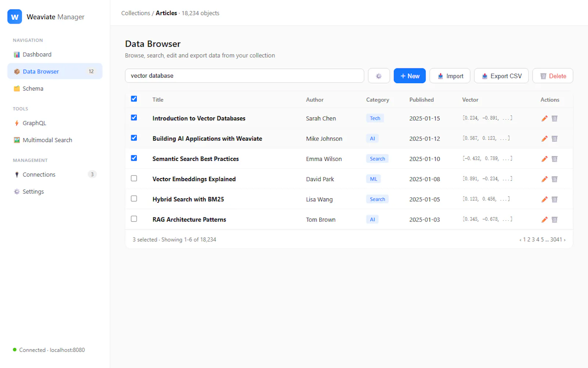Click the Tech category tag
This screenshot has width=588, height=368.
click(375, 118)
